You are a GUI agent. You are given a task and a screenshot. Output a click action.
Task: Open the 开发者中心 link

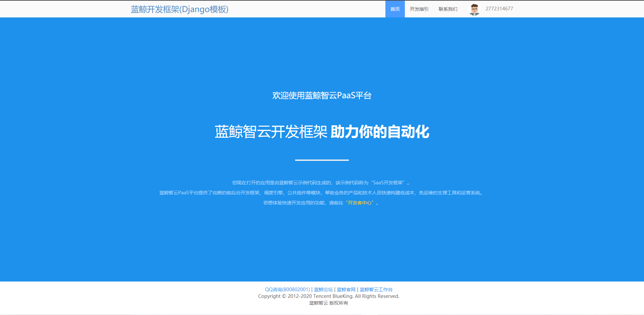tap(360, 203)
